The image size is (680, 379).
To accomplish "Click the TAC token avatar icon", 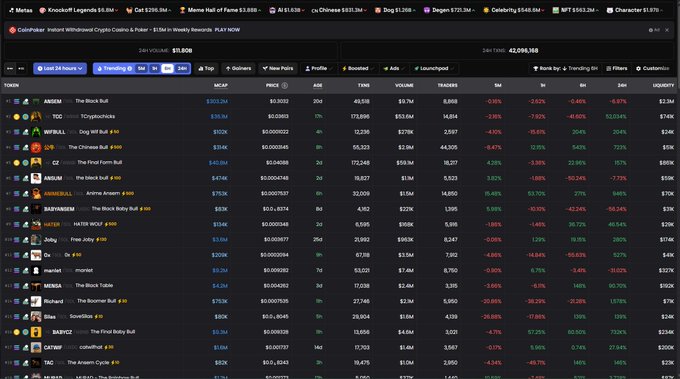I will coord(36,363).
